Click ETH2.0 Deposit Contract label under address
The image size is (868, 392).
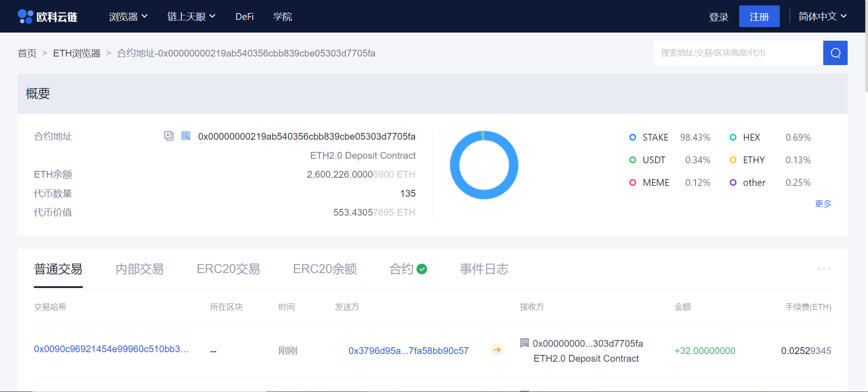(x=363, y=156)
